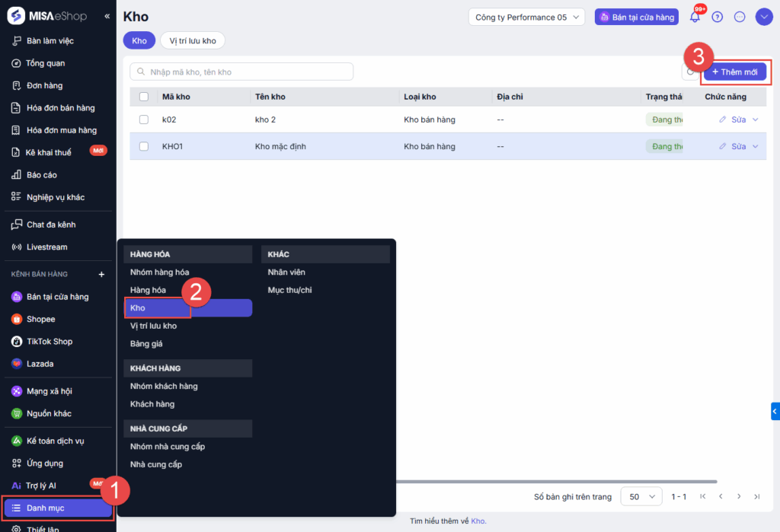
Task: Select Hàng hóa in the Danh mục menu
Action: click(149, 290)
